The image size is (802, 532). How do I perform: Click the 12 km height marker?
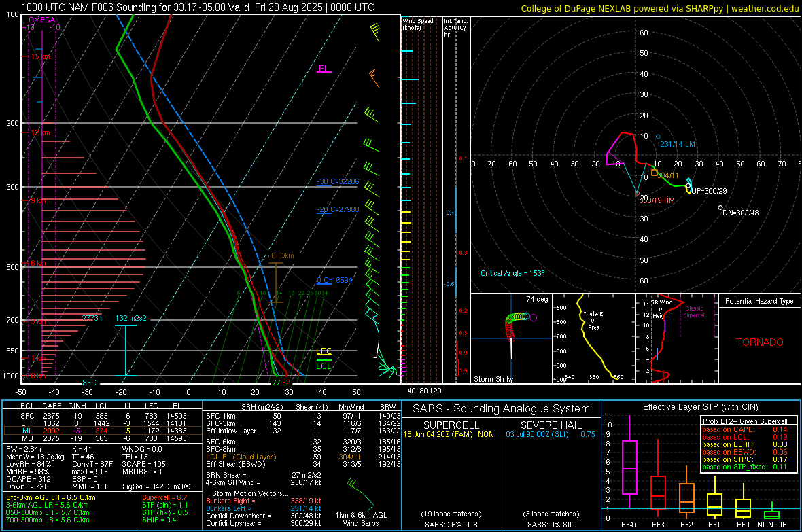pyautogui.click(x=40, y=132)
